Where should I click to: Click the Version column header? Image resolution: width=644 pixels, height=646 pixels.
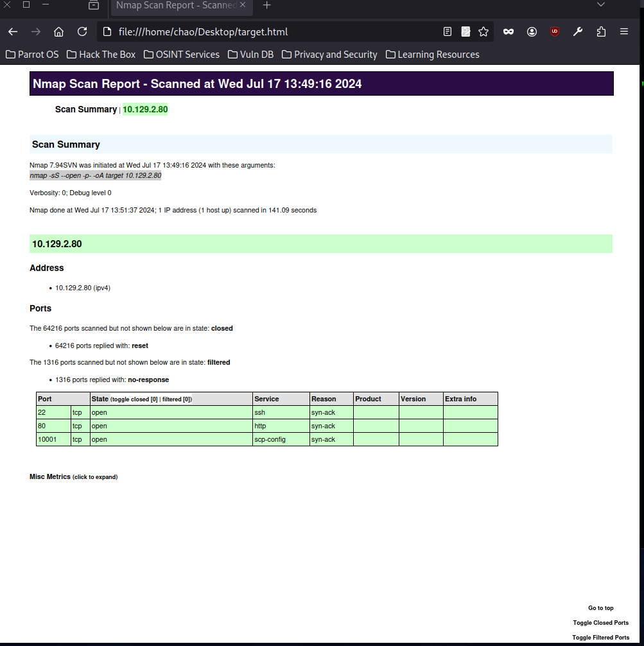421,399
